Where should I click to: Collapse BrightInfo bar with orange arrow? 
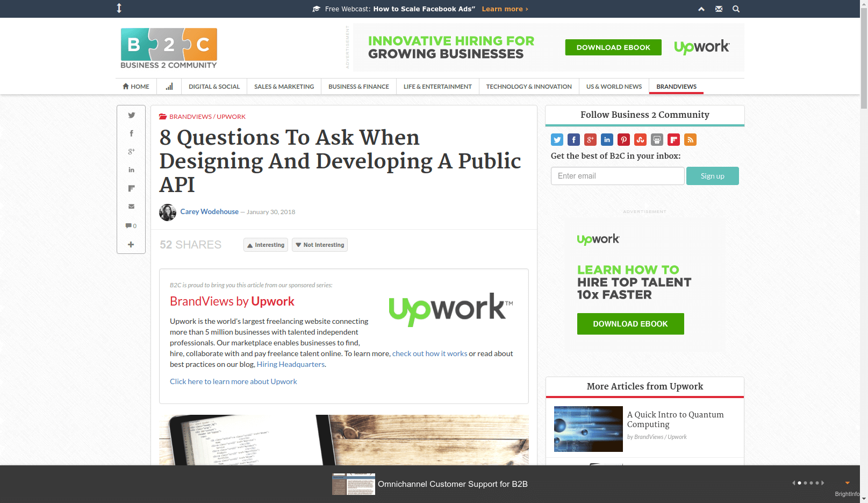(848, 483)
